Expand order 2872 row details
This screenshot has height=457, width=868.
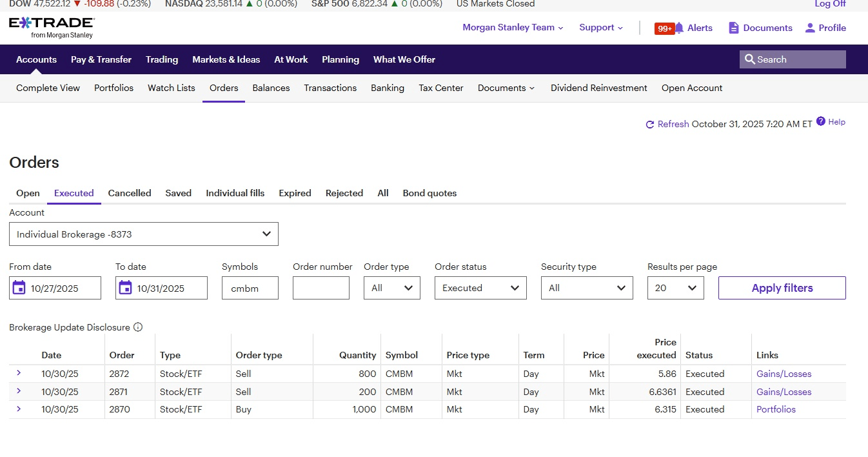tap(19, 373)
